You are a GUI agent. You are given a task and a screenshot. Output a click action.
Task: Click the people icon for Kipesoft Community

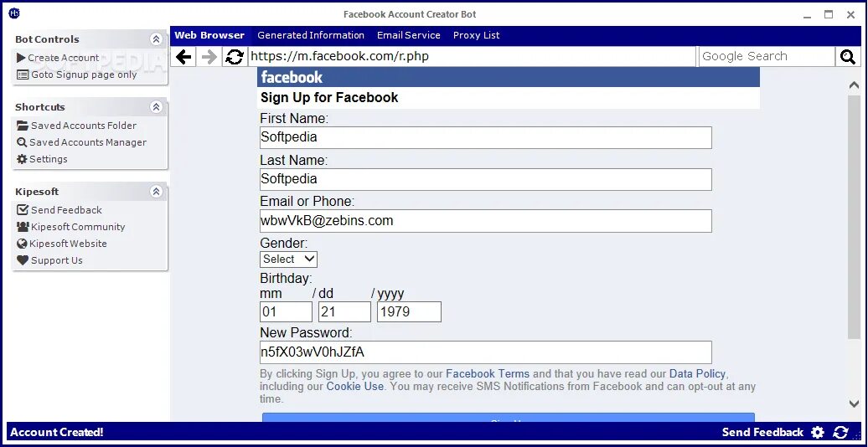(x=23, y=226)
